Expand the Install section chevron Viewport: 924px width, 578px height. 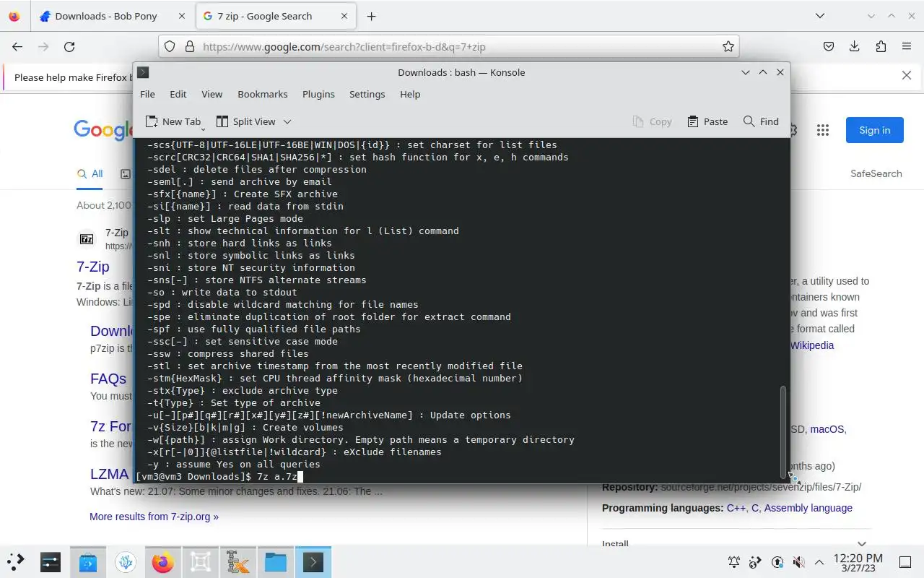click(x=861, y=544)
